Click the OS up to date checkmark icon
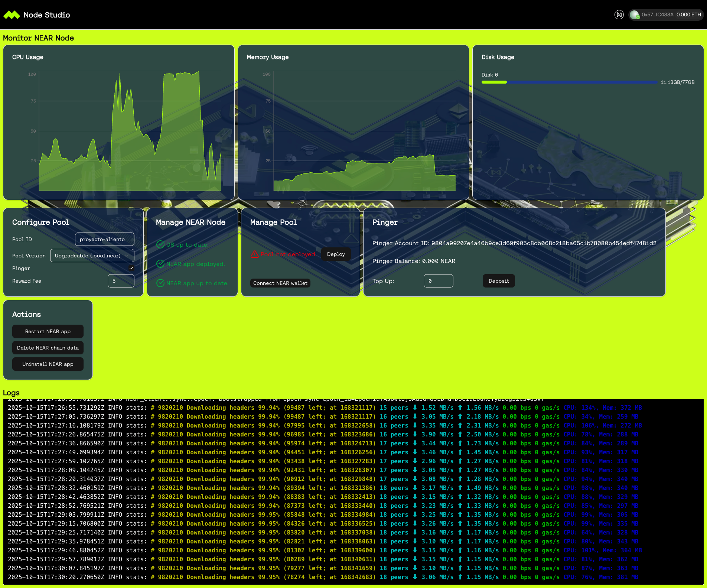Viewport: 707px width, 588px height. [160, 244]
